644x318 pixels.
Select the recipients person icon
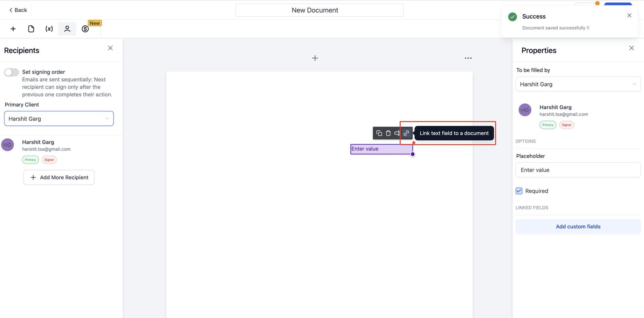click(x=67, y=29)
